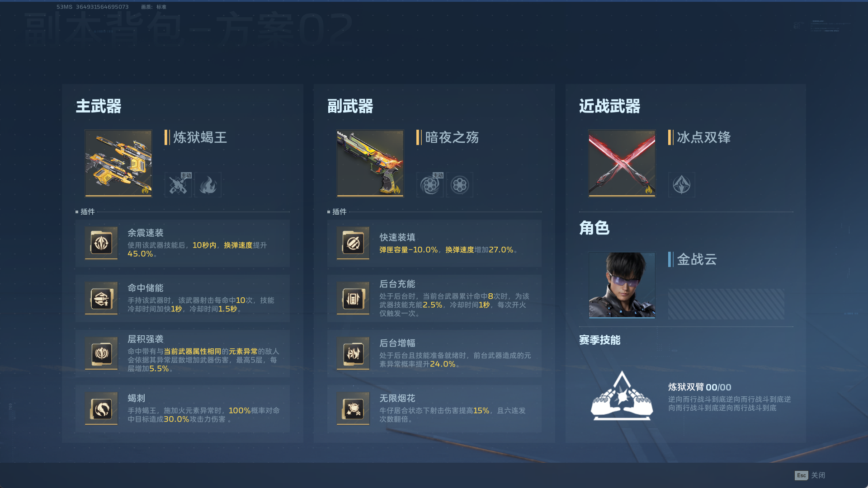Choose the 层积强袭 plugin icon

(101, 353)
